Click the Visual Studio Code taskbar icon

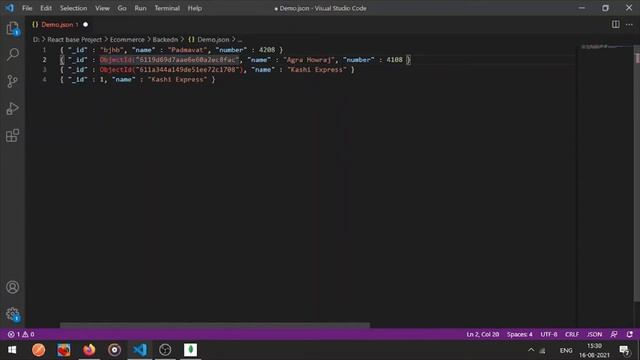pos(140,350)
